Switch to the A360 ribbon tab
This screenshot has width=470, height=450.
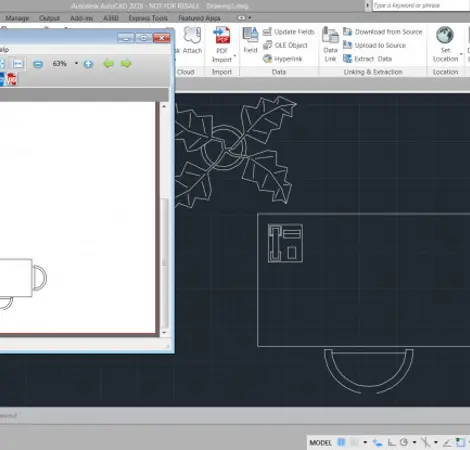111,18
